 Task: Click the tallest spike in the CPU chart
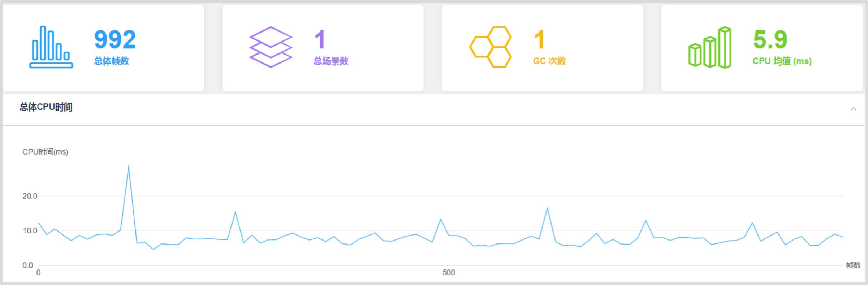tap(129, 167)
